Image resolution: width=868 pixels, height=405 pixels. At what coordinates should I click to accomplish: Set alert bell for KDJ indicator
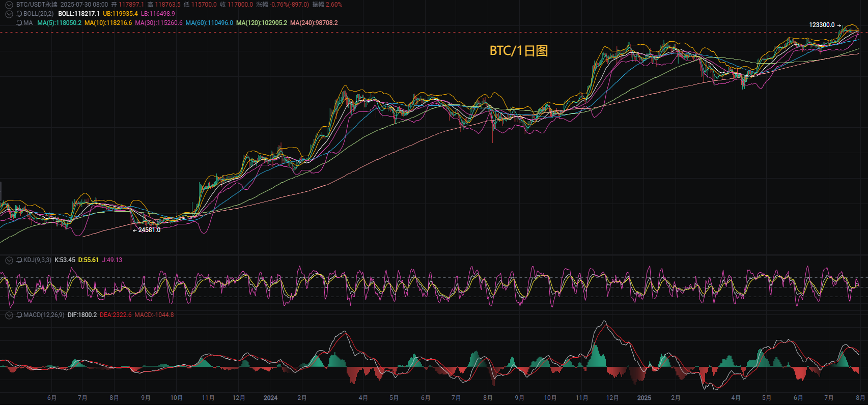coord(19,260)
